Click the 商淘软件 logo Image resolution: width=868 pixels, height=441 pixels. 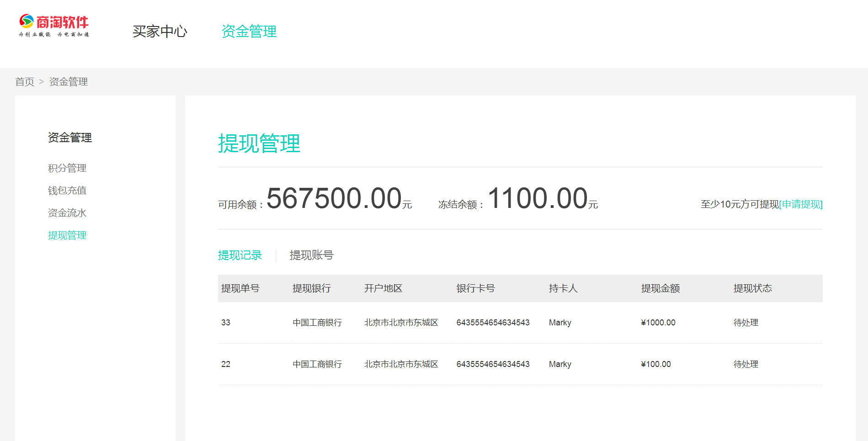(54, 26)
